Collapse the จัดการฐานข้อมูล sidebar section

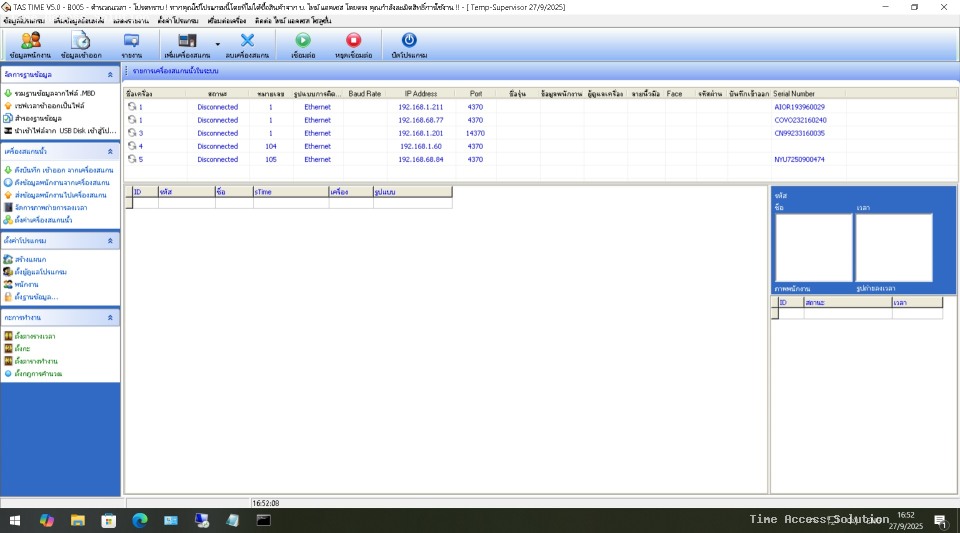(110, 75)
